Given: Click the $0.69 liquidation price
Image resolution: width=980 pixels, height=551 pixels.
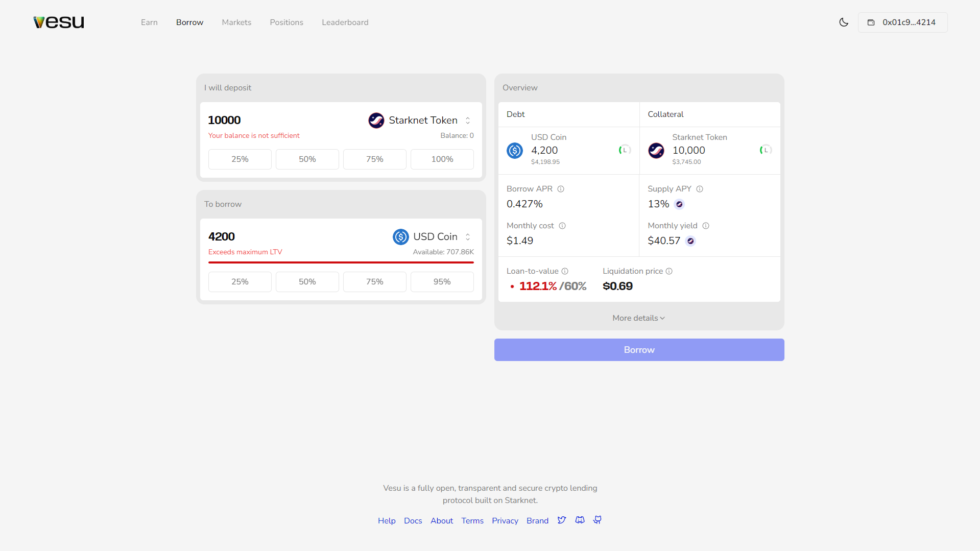Looking at the screenshot, I should tap(617, 286).
